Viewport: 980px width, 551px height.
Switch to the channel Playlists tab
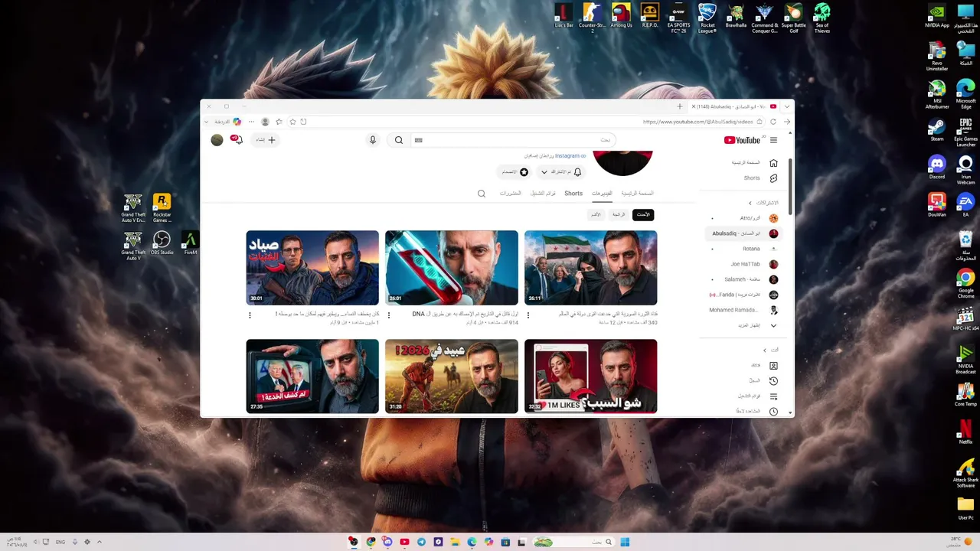point(543,194)
